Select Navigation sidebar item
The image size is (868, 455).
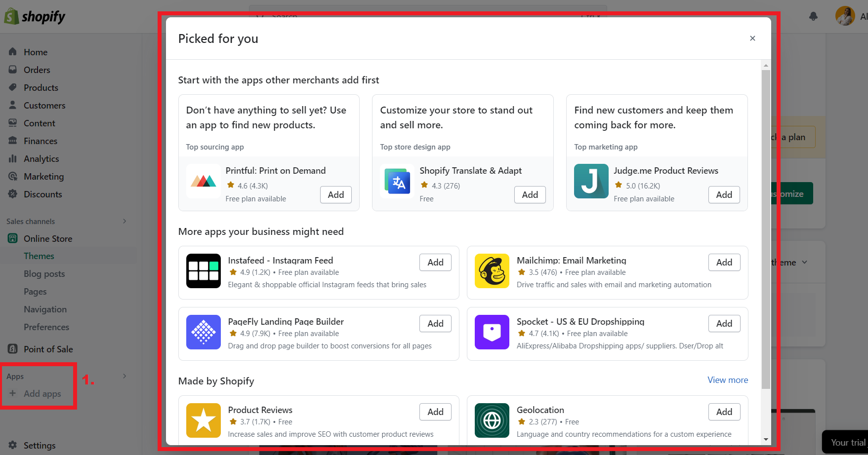(45, 309)
